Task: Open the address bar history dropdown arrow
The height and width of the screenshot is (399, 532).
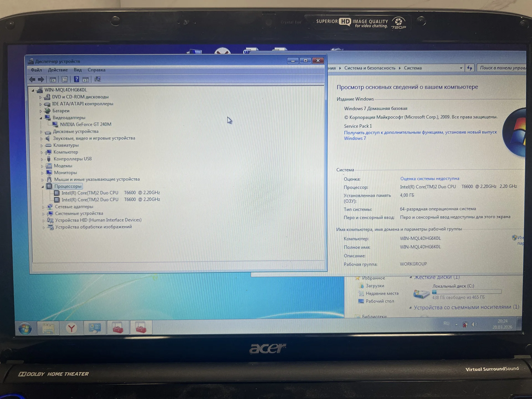Action: [x=461, y=68]
